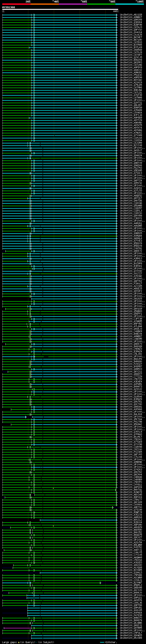Click the UniRef100_B6AJP6 label
The image size is (146, 644).
click(x=131, y=359)
